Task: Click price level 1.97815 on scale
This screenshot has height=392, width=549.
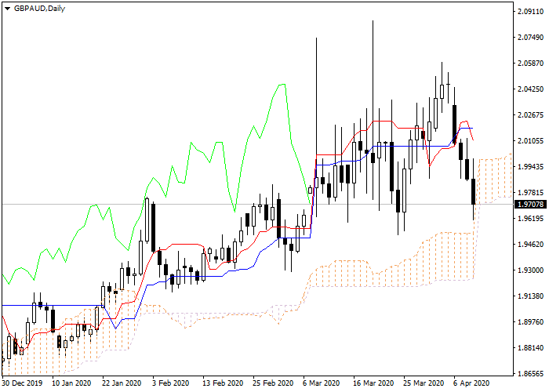Action: (x=530, y=193)
